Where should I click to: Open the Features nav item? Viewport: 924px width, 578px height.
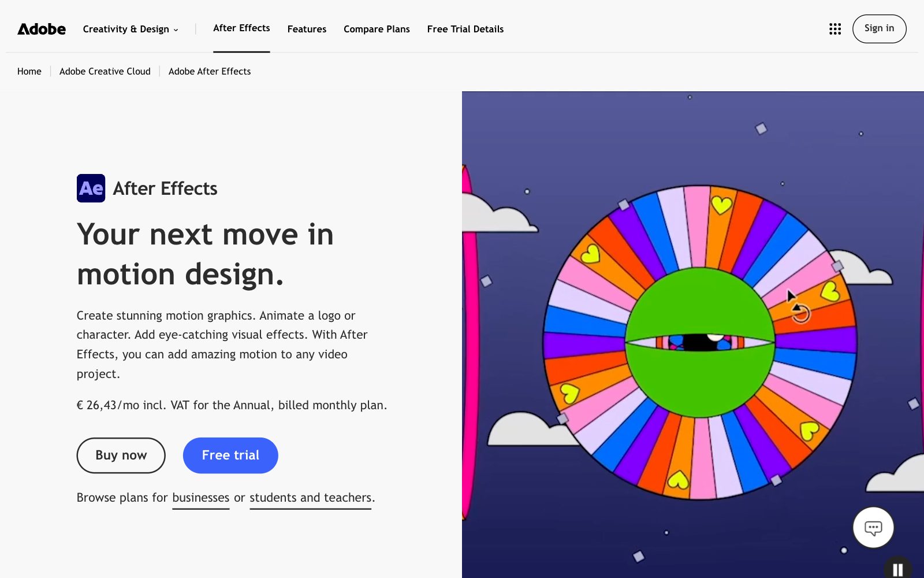[307, 29]
